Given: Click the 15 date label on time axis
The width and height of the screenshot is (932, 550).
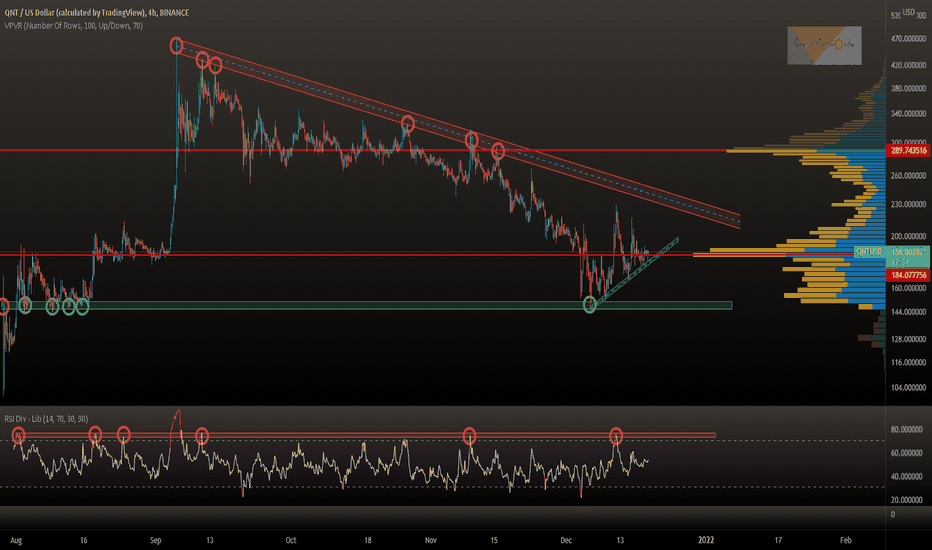Looking at the screenshot, I should (x=494, y=540).
